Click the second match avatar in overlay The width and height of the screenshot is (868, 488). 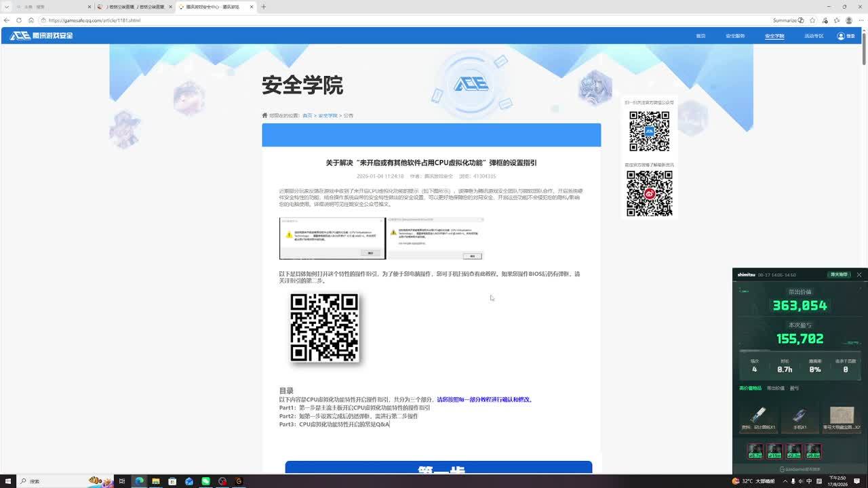774,451
